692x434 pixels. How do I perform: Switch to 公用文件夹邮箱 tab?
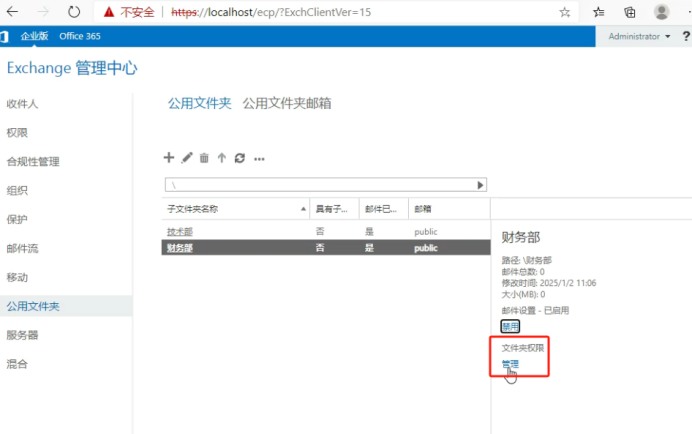[x=287, y=103]
